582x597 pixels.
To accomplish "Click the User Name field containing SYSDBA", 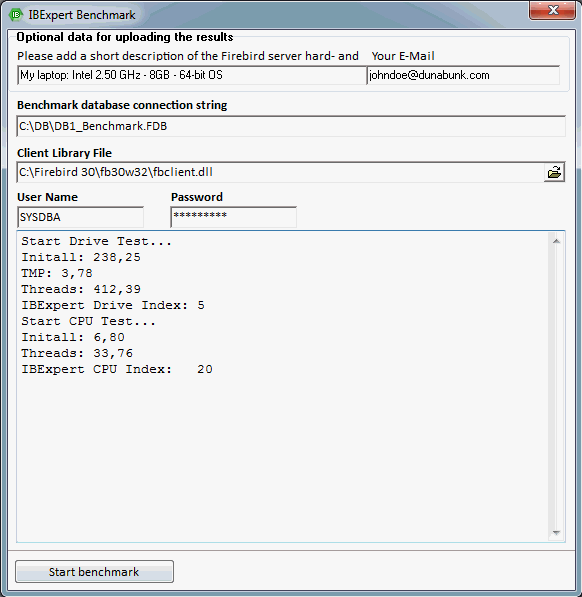I will (80, 217).
